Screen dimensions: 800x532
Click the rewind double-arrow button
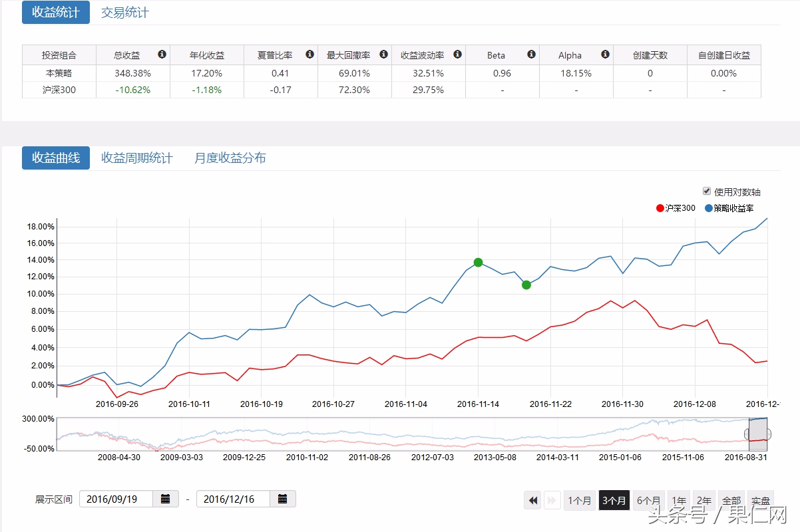pyautogui.click(x=532, y=500)
